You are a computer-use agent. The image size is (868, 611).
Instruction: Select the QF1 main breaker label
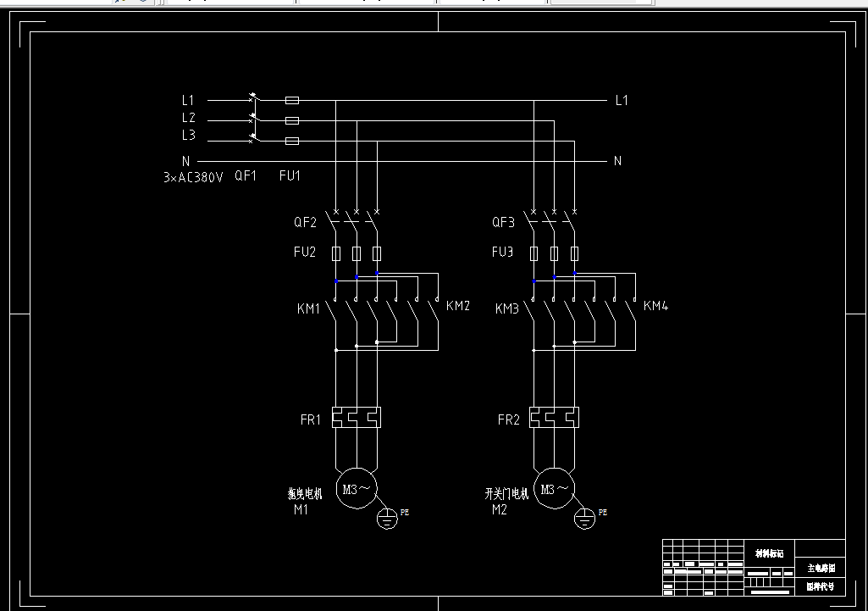(x=246, y=176)
